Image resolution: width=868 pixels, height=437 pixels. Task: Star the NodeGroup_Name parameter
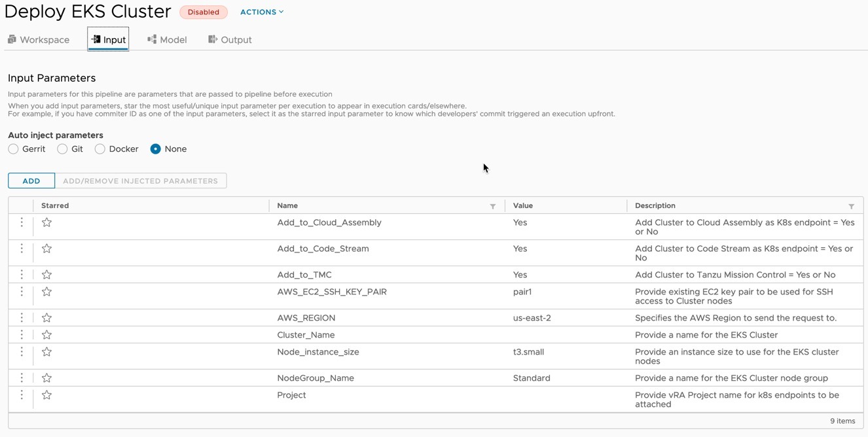(x=46, y=378)
